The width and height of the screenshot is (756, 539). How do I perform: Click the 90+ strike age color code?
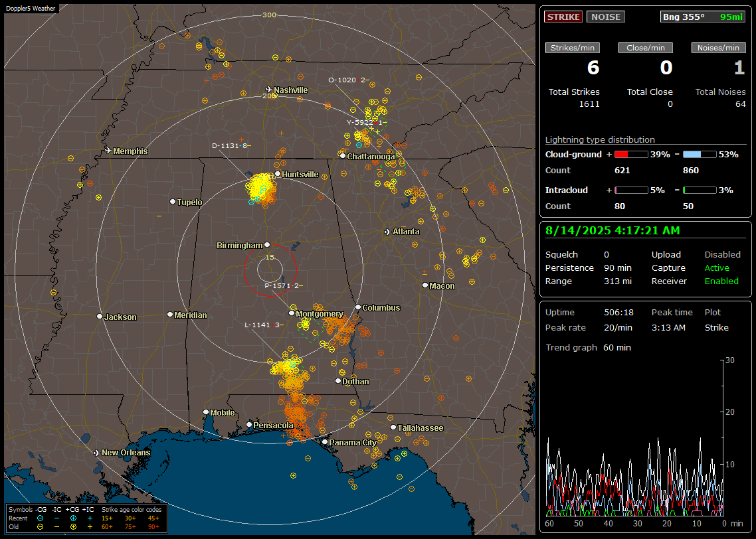tap(153, 527)
